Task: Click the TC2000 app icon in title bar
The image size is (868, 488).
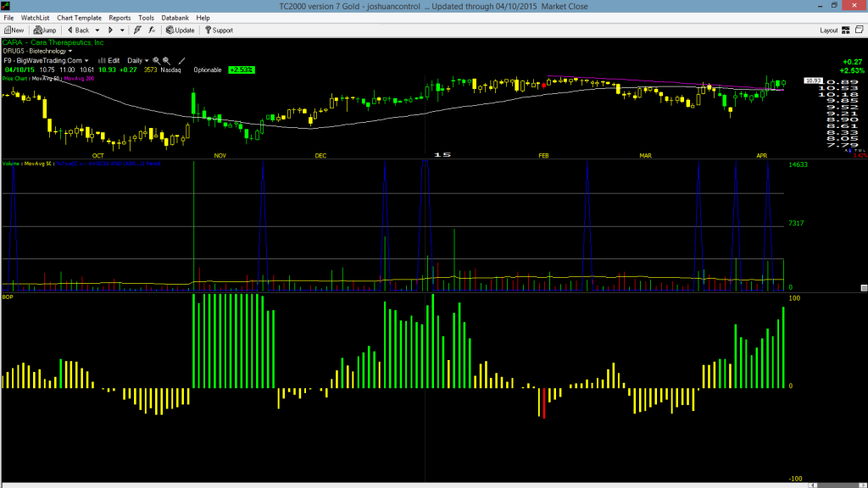Action: click(6, 6)
